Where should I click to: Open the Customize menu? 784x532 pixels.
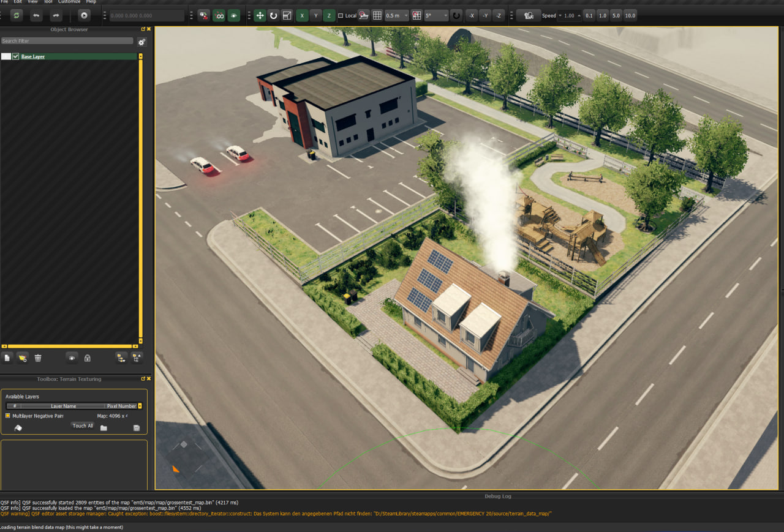click(69, 2)
